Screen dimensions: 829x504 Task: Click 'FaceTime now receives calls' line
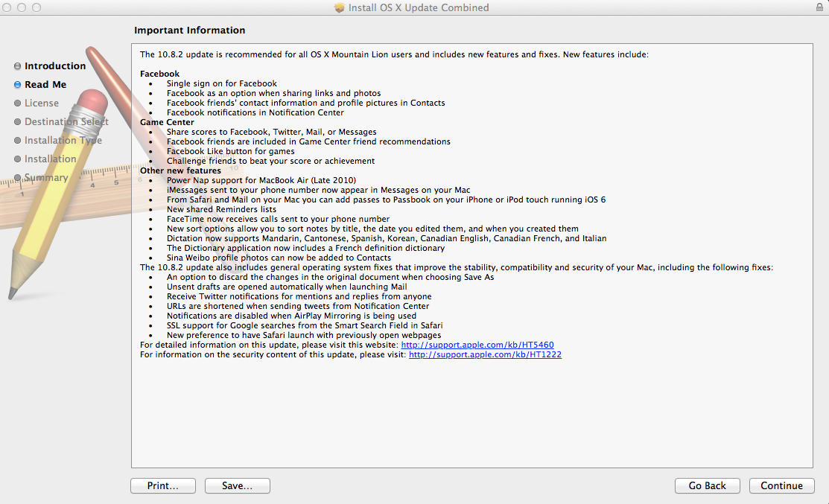point(278,220)
